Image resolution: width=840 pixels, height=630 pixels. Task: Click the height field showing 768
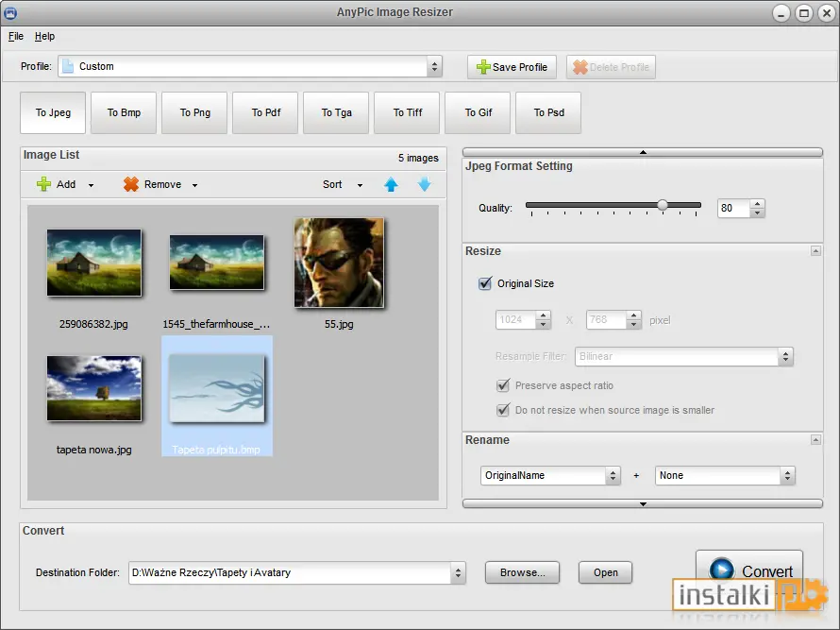click(606, 320)
